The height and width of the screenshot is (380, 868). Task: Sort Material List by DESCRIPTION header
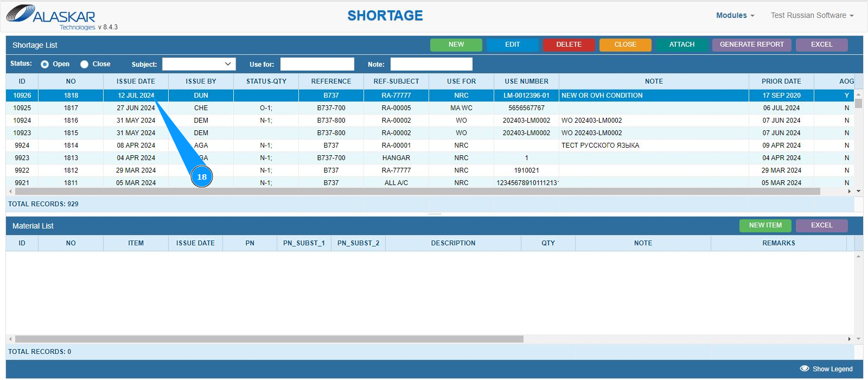pyautogui.click(x=453, y=243)
